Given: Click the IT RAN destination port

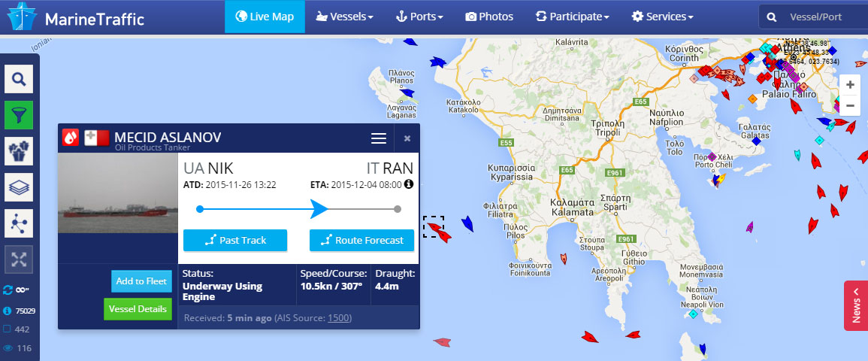Looking at the screenshot, I should (x=390, y=168).
